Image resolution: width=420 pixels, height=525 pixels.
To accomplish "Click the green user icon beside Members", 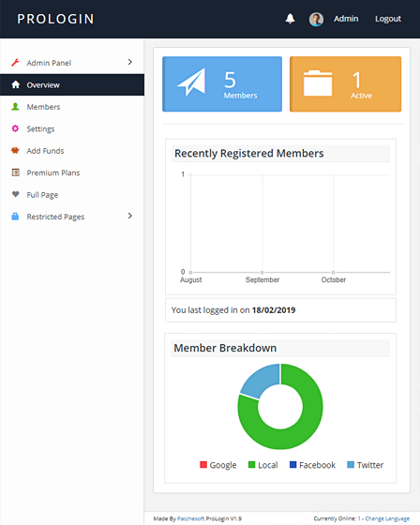I will click(x=15, y=107).
